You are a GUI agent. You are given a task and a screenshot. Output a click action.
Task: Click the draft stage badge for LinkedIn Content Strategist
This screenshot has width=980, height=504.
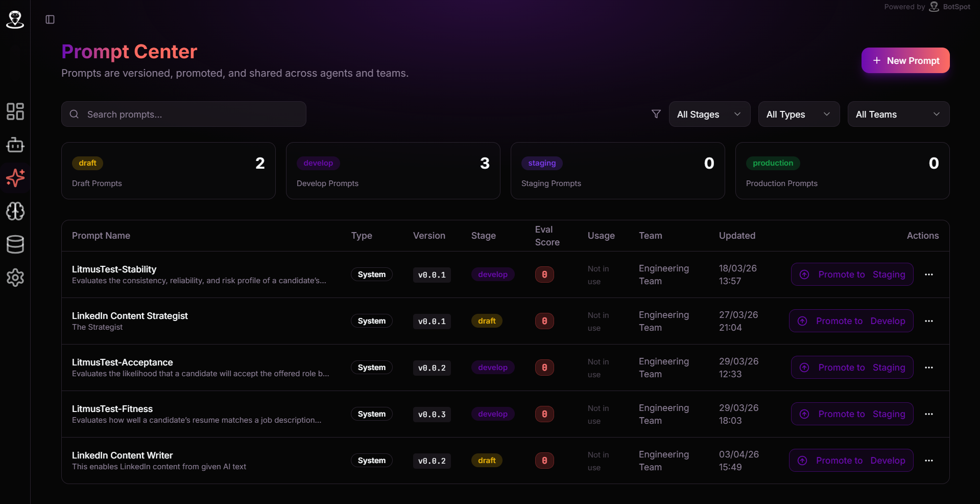487,321
